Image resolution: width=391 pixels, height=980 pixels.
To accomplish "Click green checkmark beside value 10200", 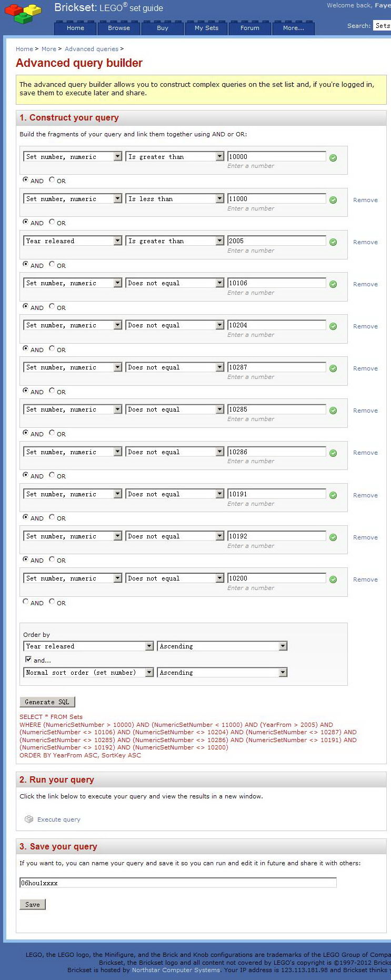I will pyautogui.click(x=333, y=579).
